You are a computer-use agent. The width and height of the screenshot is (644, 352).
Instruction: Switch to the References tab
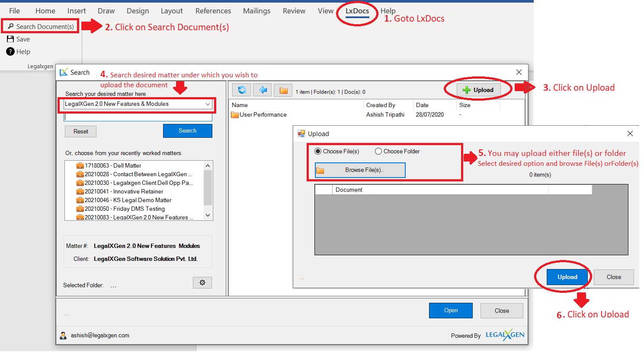(213, 11)
